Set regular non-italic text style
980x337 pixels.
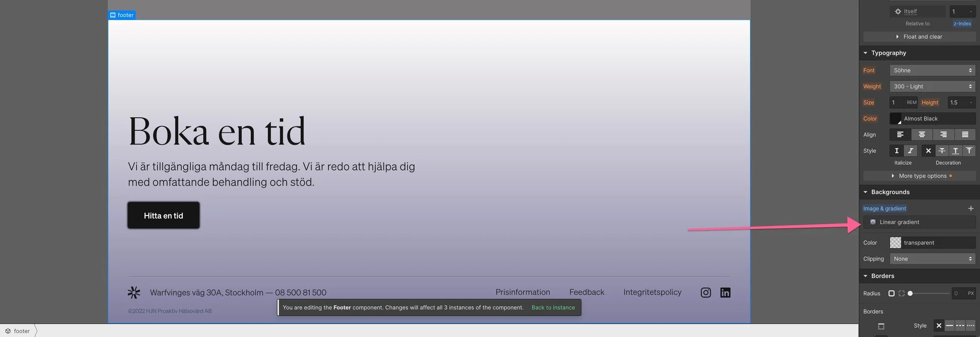pos(897,151)
